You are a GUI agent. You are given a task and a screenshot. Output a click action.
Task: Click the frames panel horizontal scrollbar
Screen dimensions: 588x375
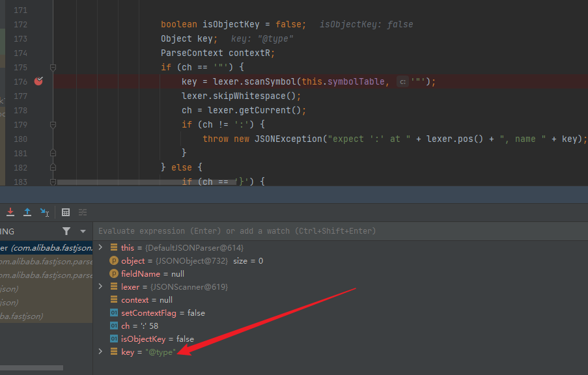coord(31,368)
